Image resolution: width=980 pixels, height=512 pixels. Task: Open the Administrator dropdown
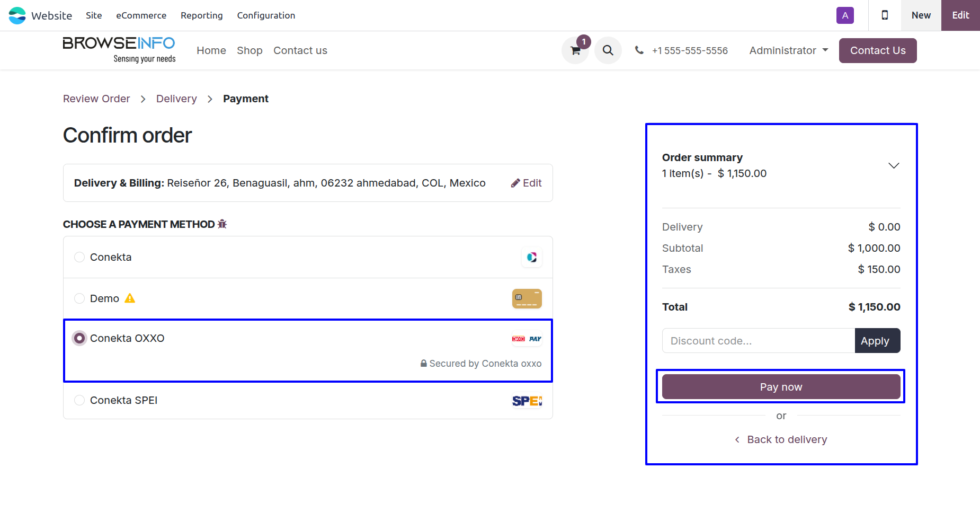click(789, 50)
